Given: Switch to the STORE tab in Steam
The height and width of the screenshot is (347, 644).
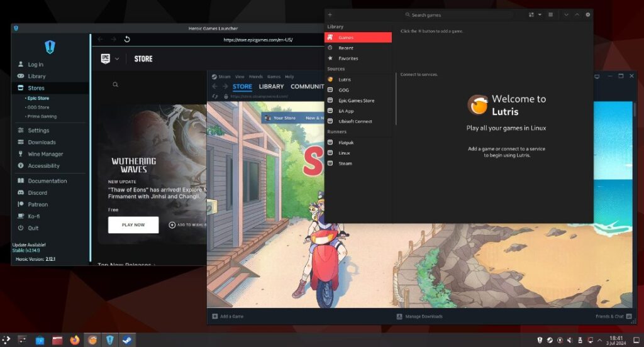Looking at the screenshot, I should 242,87.
